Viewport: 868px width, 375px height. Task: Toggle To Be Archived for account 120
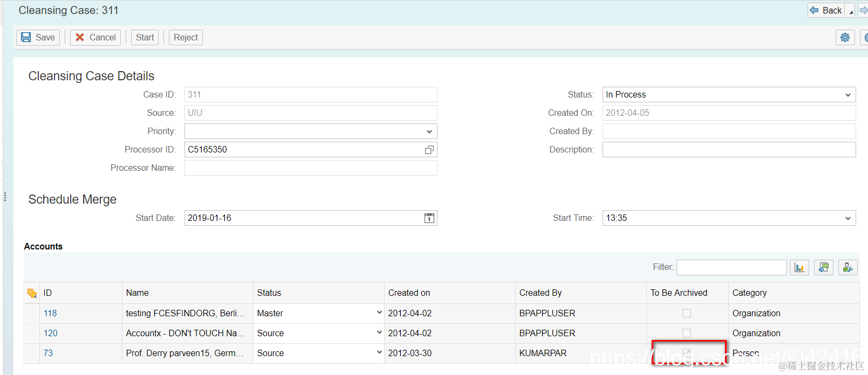[x=687, y=334]
